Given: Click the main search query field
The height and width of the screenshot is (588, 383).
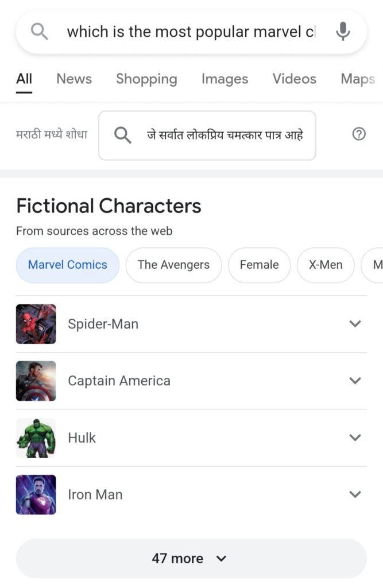Looking at the screenshot, I should (x=191, y=32).
